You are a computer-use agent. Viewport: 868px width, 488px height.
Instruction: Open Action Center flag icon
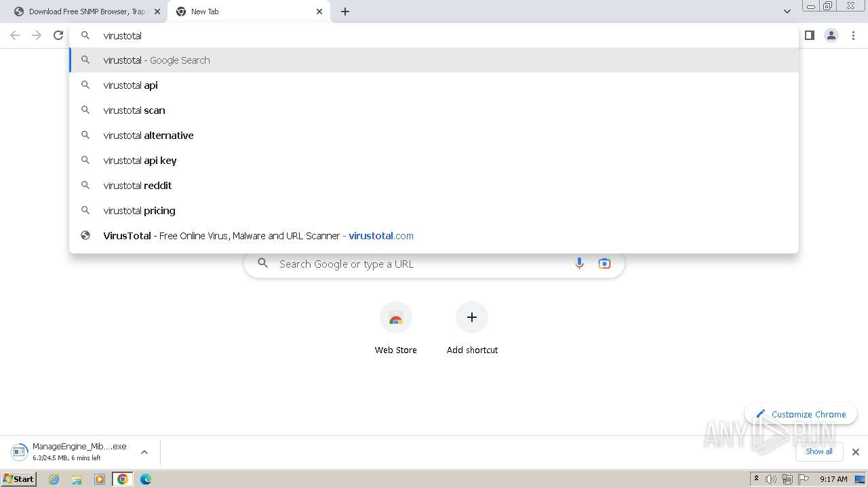[x=804, y=479]
